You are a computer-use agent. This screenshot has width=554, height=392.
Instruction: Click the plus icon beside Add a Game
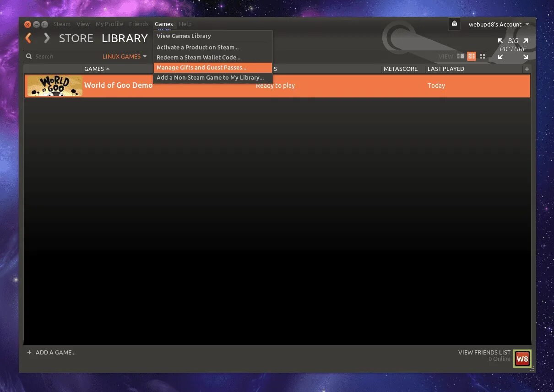[x=29, y=352]
